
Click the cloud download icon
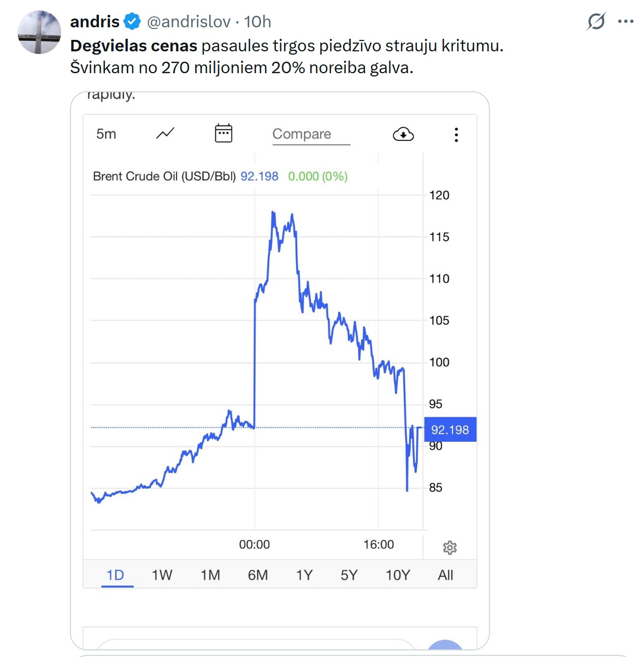click(403, 134)
